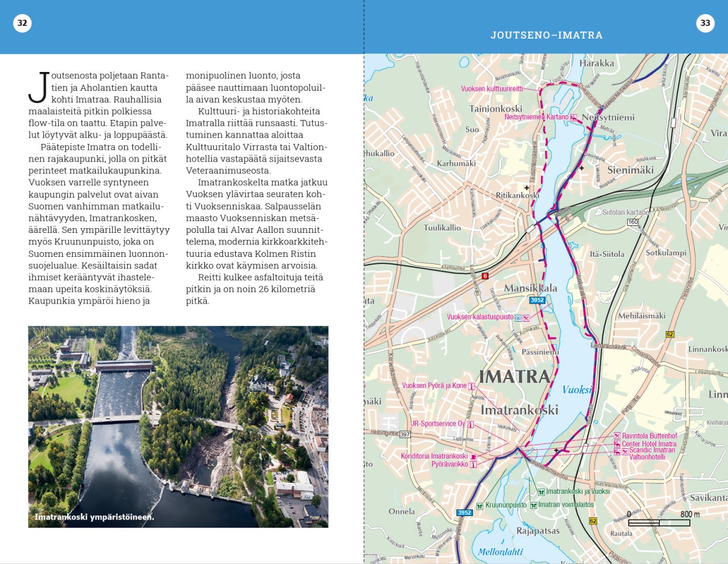
Task: Click the church cross symbol near Sienimäki
Action: click(582, 168)
